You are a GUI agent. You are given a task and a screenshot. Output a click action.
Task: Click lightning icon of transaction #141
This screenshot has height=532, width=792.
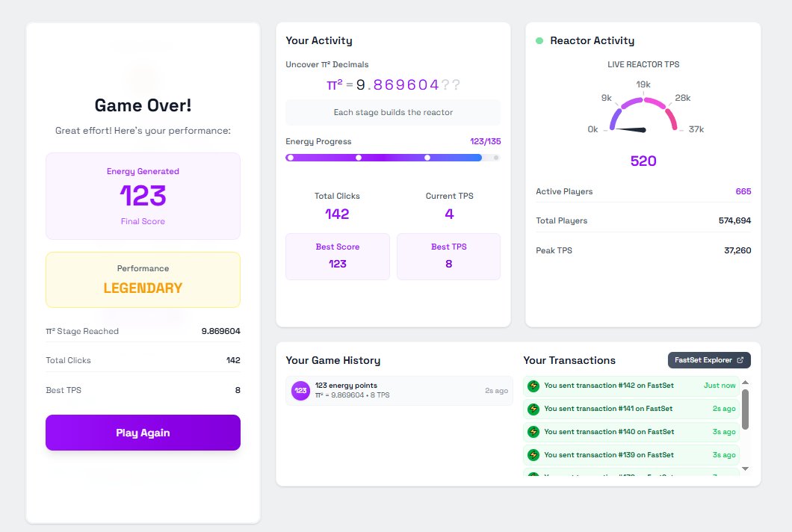(533, 409)
